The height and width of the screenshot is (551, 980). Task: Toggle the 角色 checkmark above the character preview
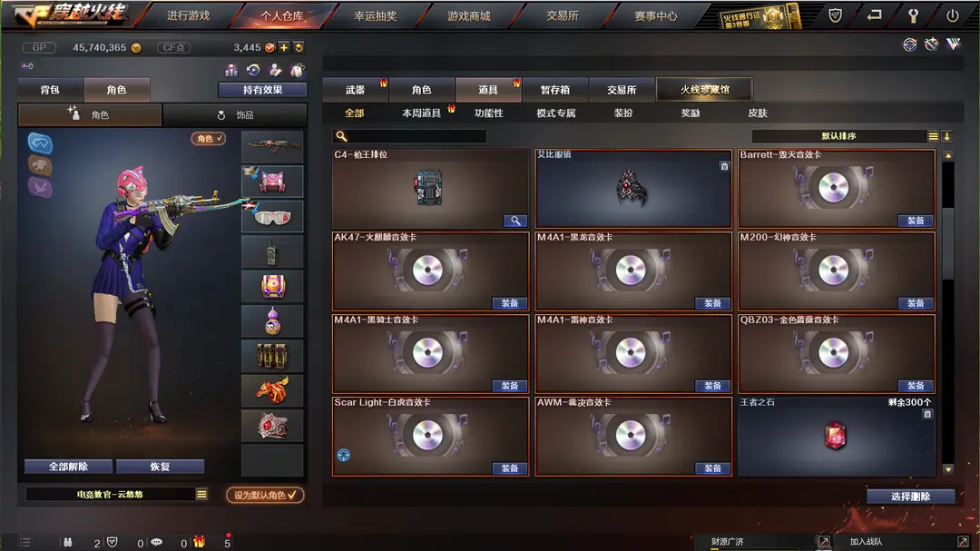point(209,139)
